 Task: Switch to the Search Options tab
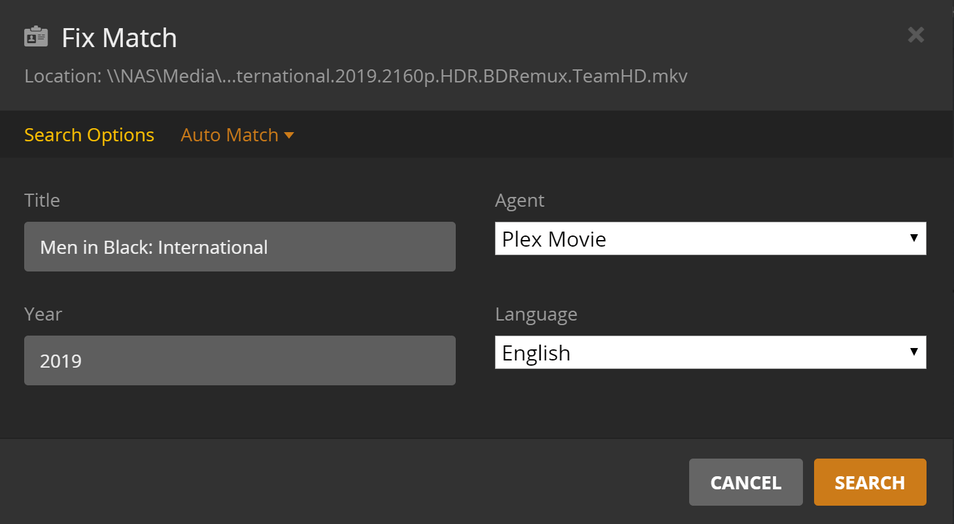coord(89,135)
